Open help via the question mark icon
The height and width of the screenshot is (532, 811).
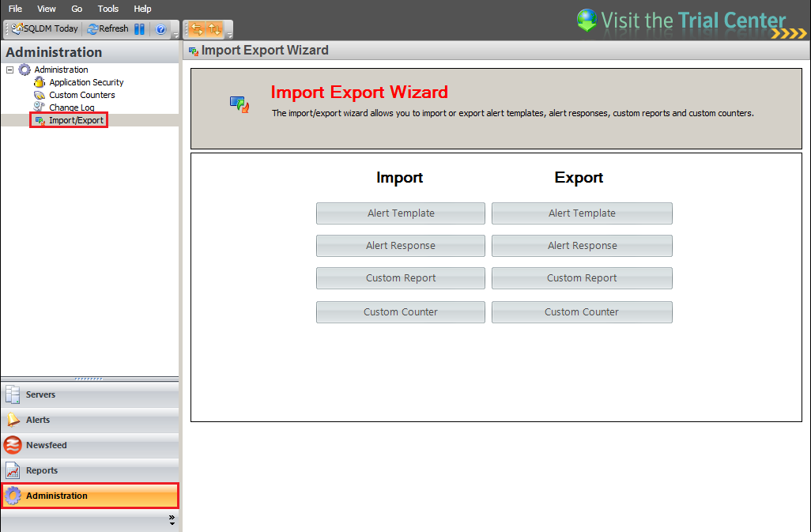(160, 29)
